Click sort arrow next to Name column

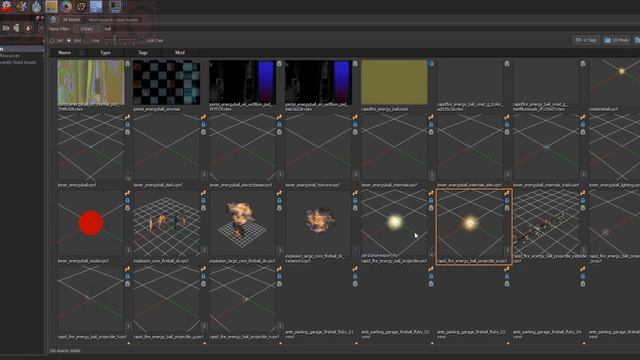click(x=82, y=53)
